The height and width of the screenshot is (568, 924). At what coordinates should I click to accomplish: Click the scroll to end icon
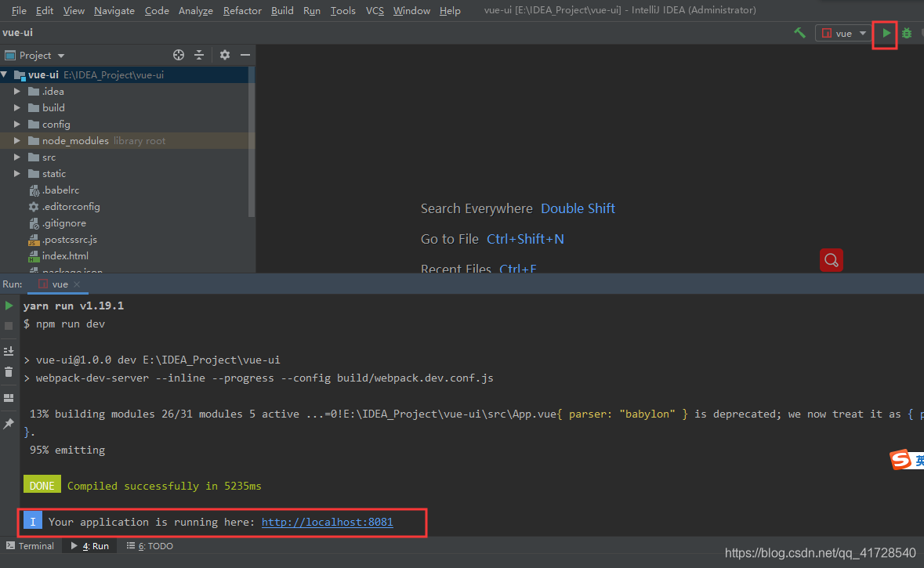point(9,351)
